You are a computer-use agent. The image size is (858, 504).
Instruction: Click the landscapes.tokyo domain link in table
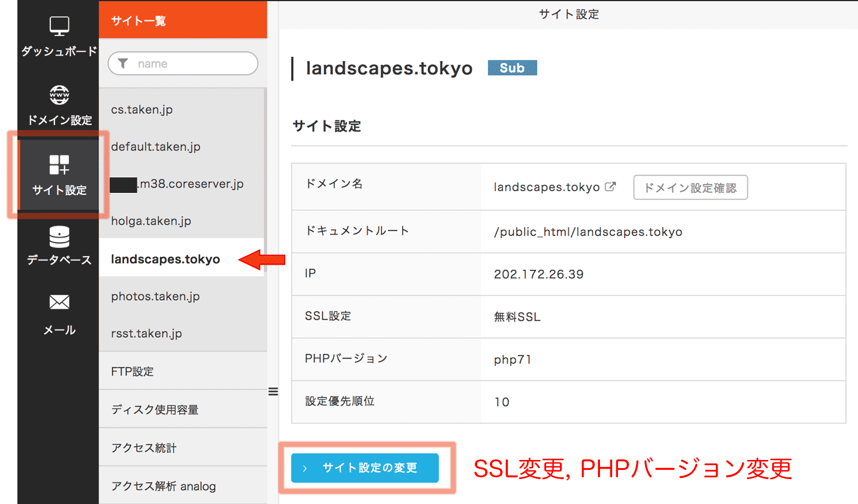coord(547,187)
